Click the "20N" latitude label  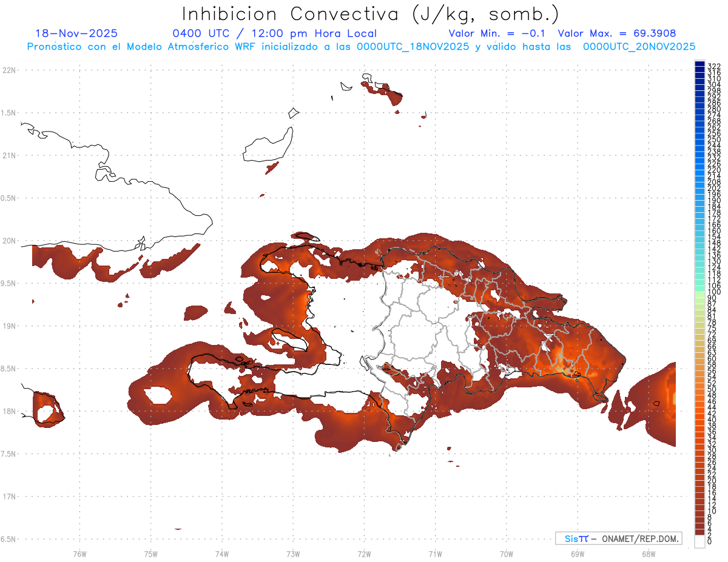[9, 241]
